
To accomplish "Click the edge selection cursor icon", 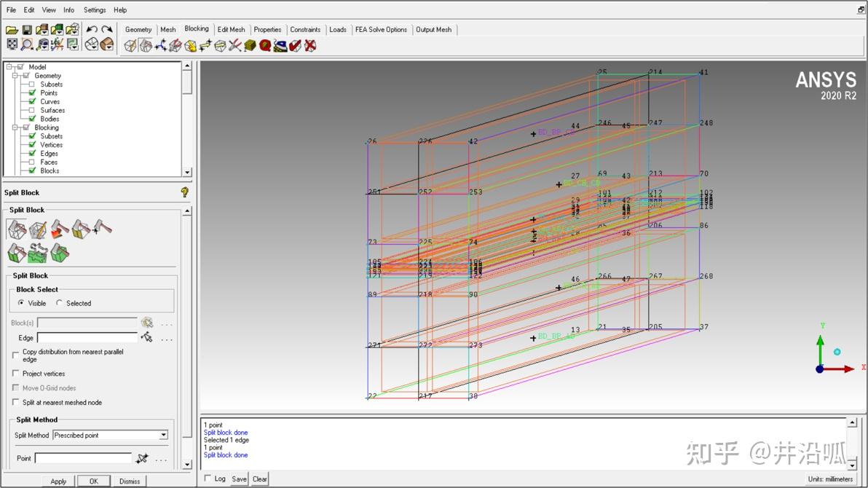I will (x=147, y=338).
